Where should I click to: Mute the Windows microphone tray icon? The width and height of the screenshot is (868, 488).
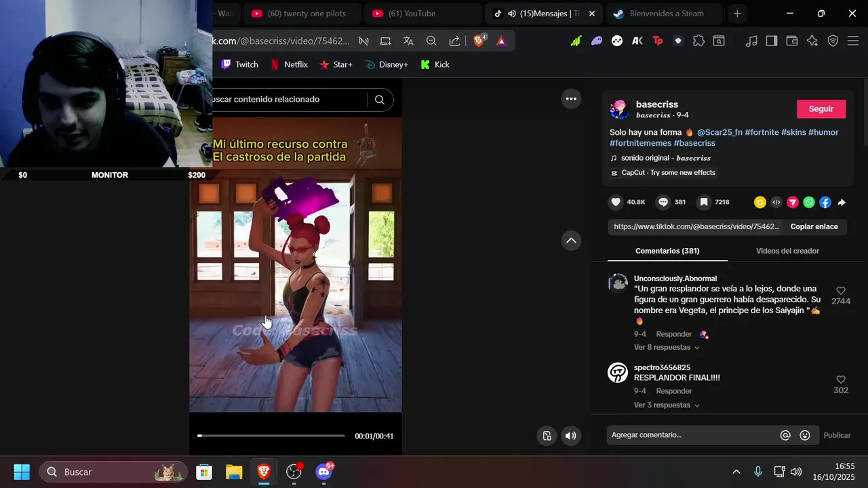tap(758, 472)
